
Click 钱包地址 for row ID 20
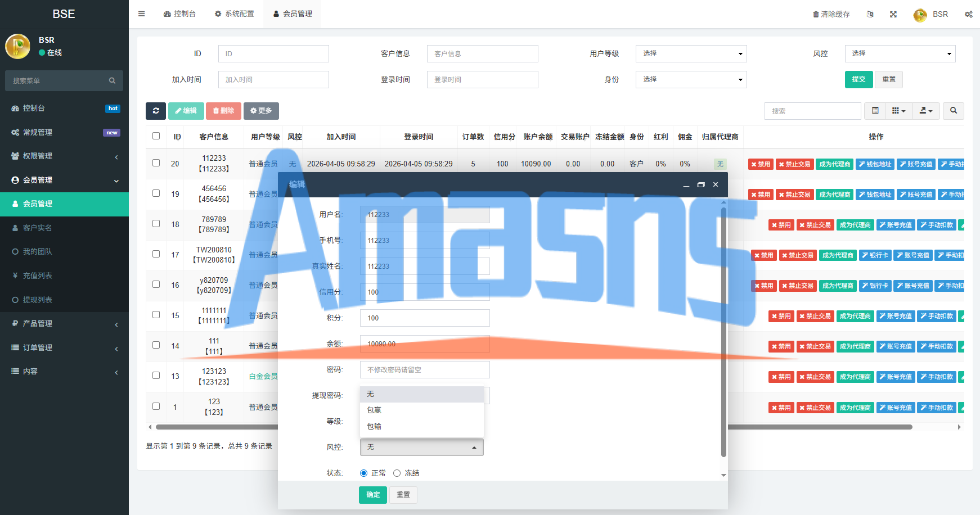coord(875,164)
